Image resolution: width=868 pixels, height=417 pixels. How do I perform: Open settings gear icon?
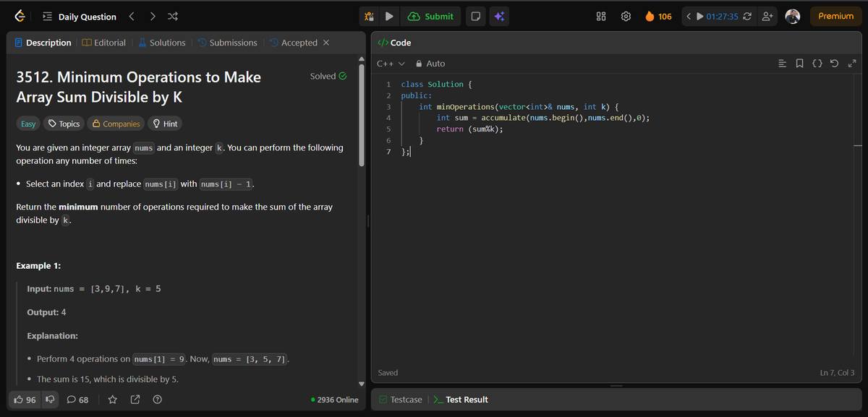point(626,17)
